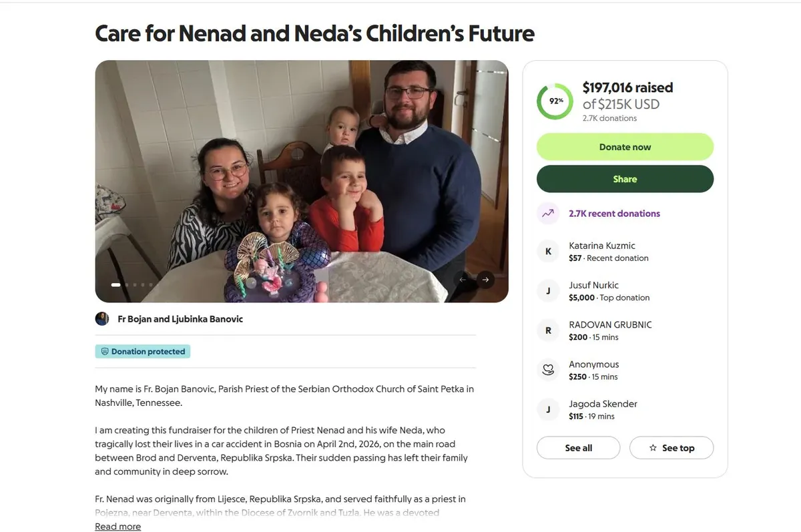Open organizer Fr Bojan and Ljubinka Banovic profile
The image size is (801, 532).
(180, 319)
